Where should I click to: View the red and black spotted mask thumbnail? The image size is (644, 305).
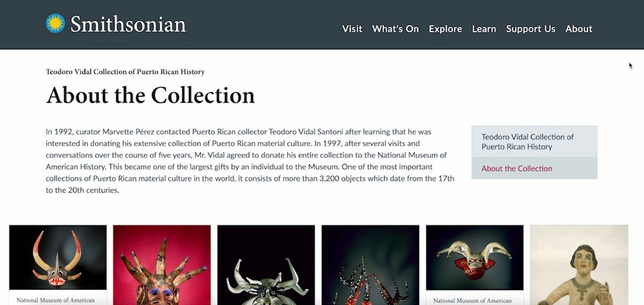371,265
